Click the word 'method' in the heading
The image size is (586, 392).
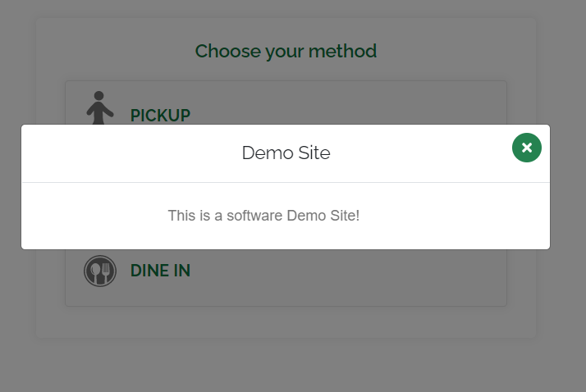(x=343, y=51)
